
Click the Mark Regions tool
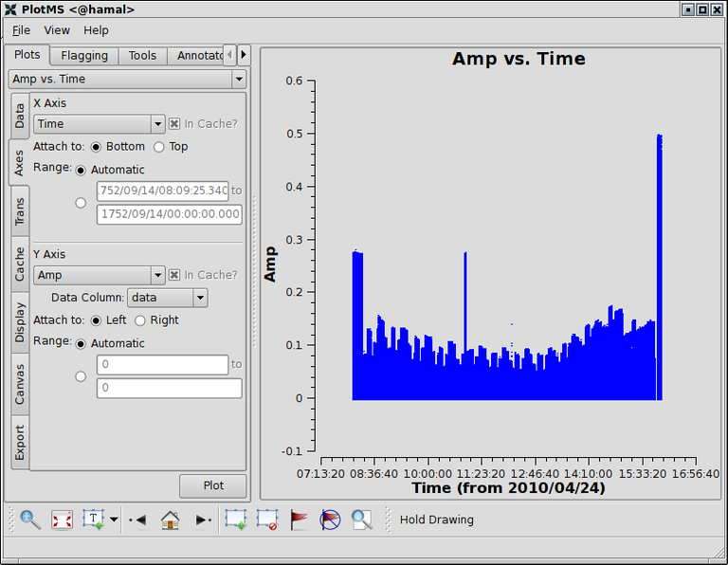[x=235, y=519]
